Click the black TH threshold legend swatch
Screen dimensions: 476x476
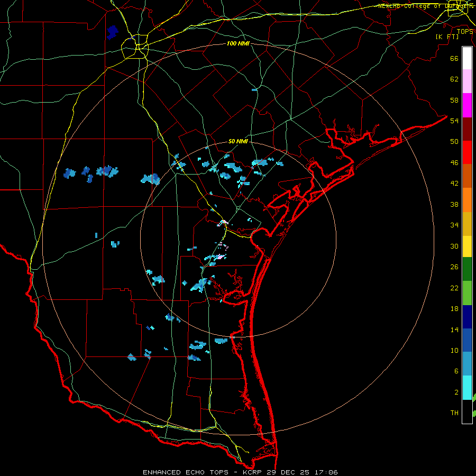467,411
